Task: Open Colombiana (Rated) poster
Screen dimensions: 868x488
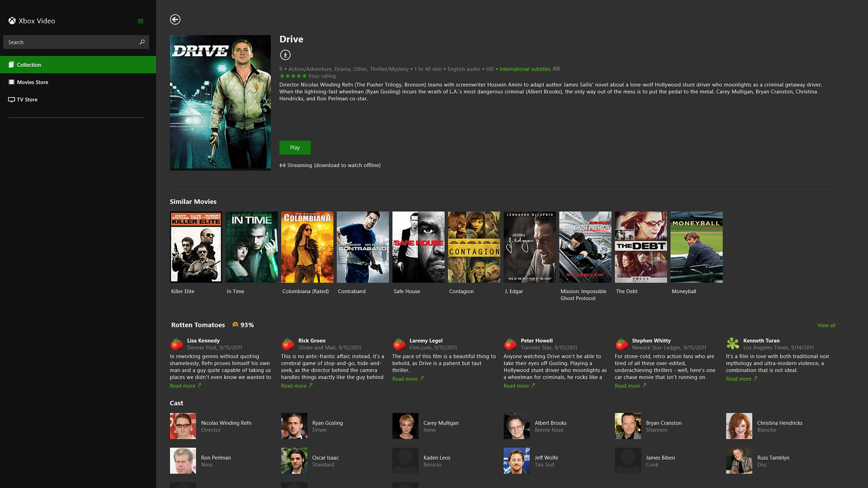Action: click(x=307, y=247)
